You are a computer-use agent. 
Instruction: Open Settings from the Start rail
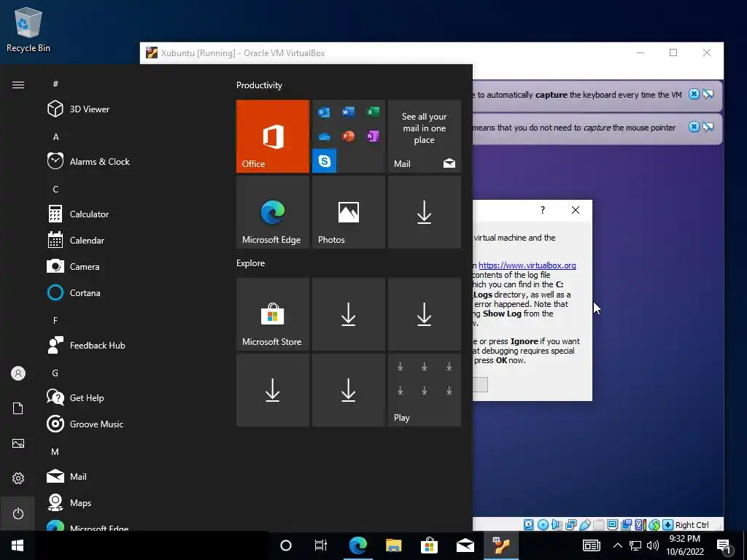tap(18, 478)
